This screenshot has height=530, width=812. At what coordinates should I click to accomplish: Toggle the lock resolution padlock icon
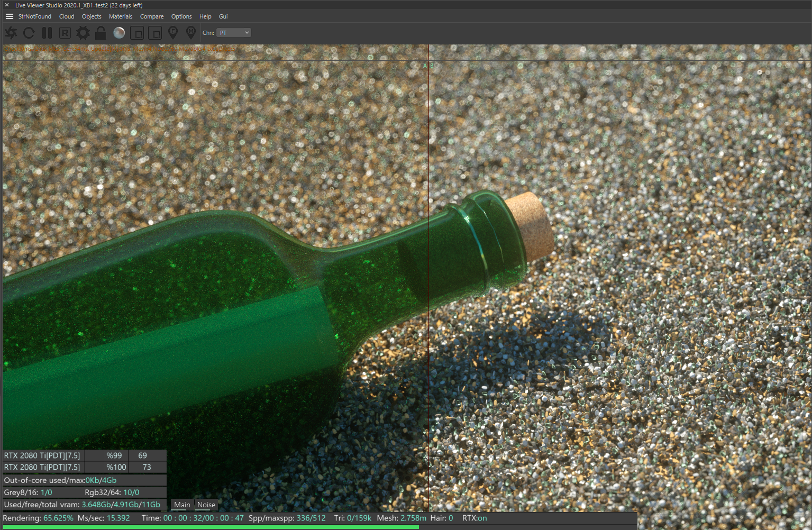point(101,33)
